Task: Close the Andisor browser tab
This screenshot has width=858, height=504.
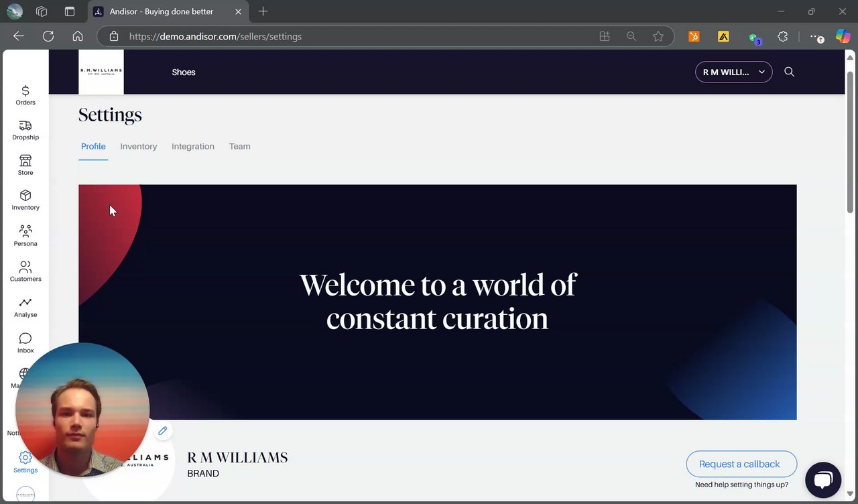Action: click(x=238, y=11)
